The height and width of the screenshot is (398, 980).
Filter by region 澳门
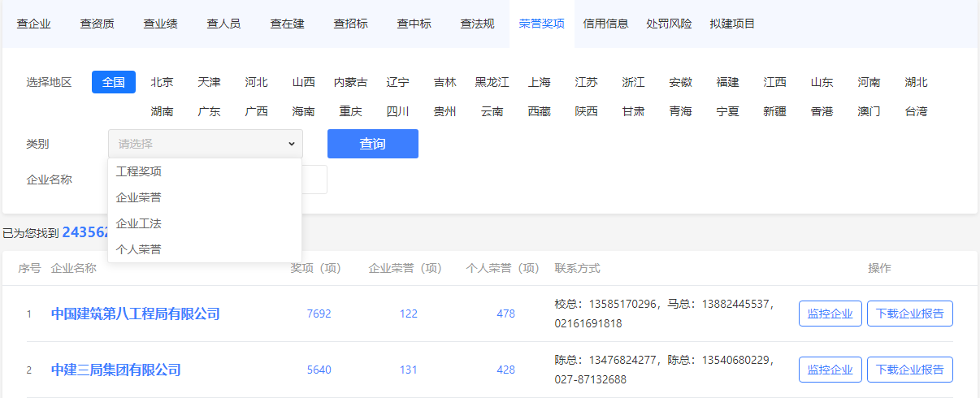pos(869,111)
